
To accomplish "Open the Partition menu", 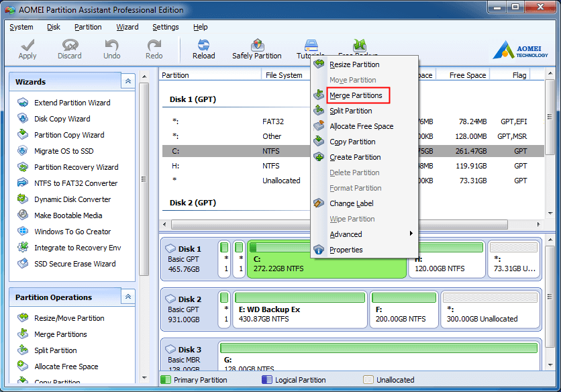I will click(x=88, y=27).
